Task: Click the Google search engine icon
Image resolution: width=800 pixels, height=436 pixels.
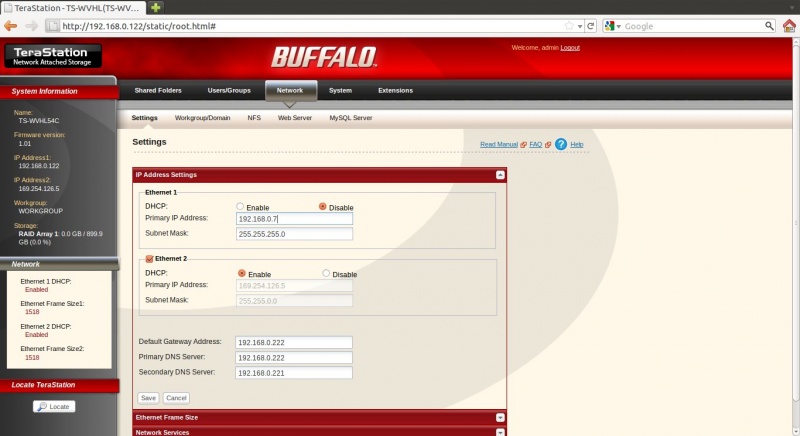Action: pos(609,26)
